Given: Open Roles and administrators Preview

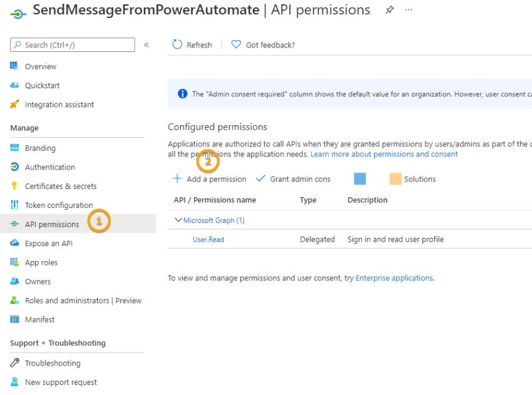Looking at the screenshot, I should click(84, 300).
